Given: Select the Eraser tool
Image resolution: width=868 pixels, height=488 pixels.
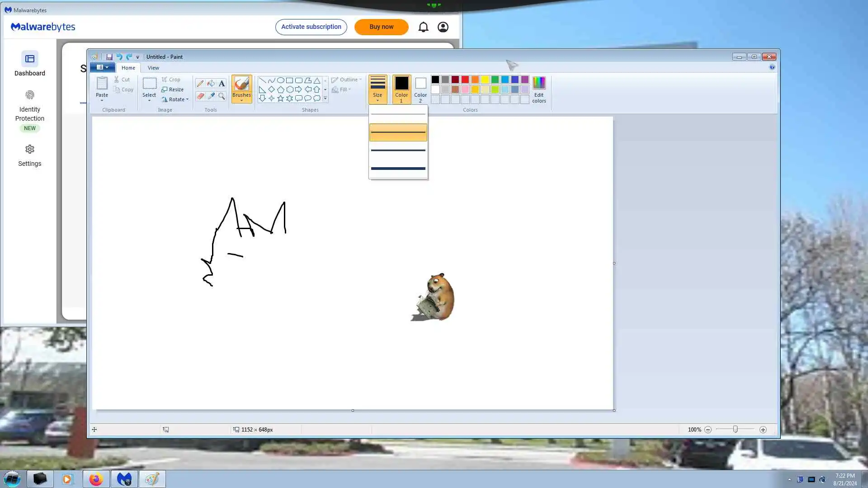Looking at the screenshot, I should click(200, 96).
